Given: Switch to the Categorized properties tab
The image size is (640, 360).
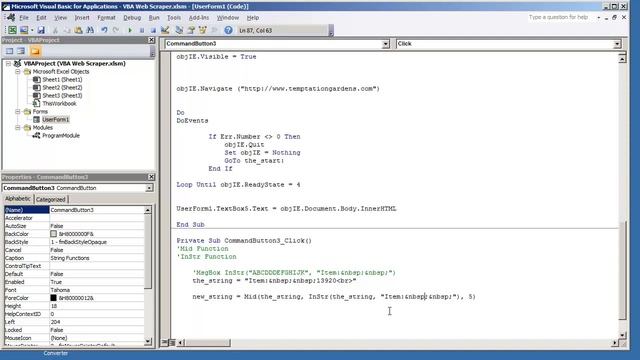Looking at the screenshot, I should [51, 199].
